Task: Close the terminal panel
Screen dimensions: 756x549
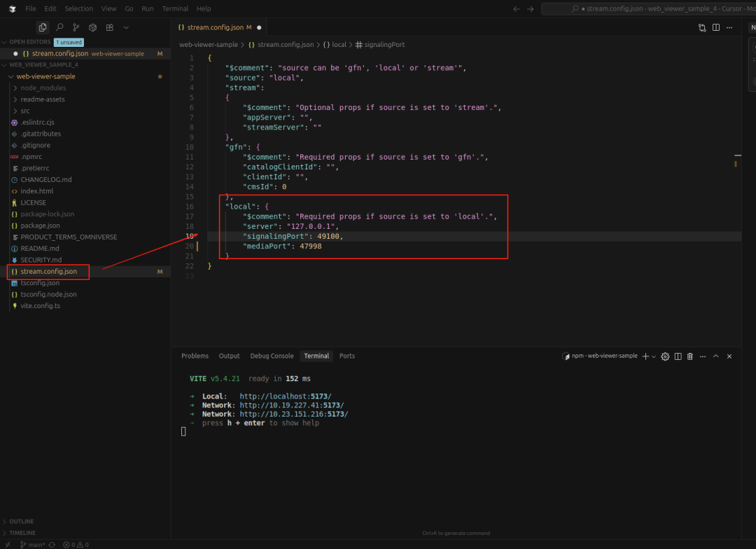Action: [729, 356]
